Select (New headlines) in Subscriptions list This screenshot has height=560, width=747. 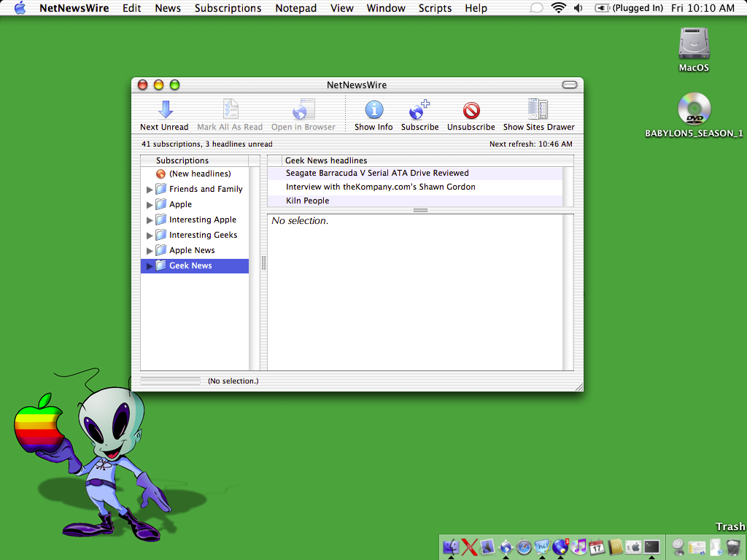point(199,174)
